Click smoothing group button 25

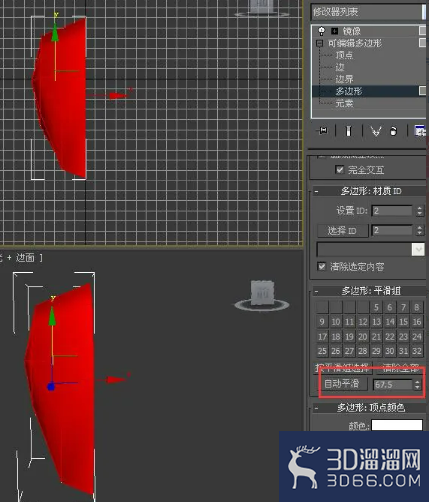pos(322,351)
